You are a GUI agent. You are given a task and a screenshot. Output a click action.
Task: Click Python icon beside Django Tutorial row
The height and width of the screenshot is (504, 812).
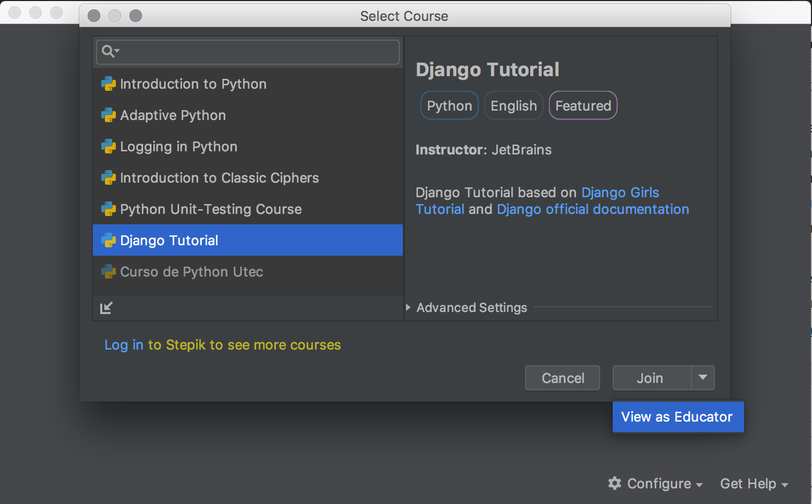point(108,241)
